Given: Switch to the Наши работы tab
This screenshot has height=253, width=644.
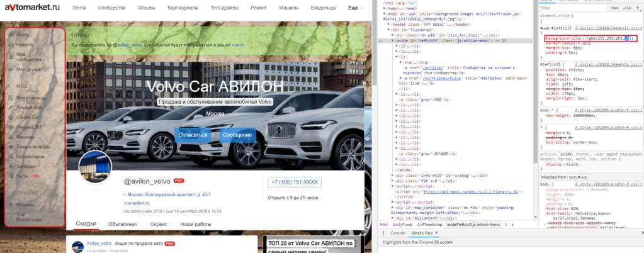Looking at the screenshot, I should [196, 224].
